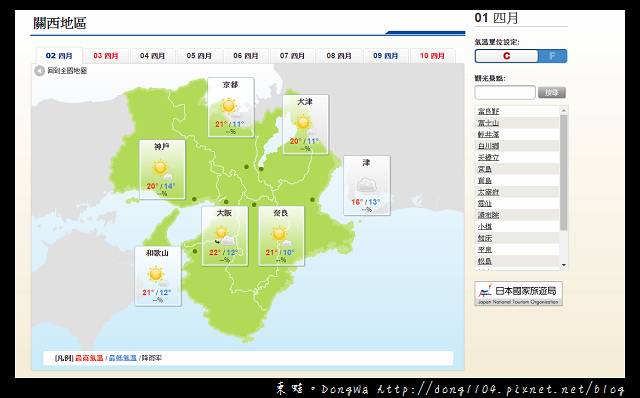Focus the 觀光景點 search input field

coord(505,93)
